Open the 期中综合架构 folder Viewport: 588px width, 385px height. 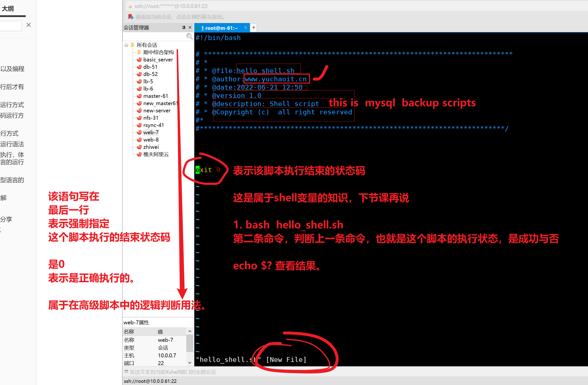pos(158,52)
